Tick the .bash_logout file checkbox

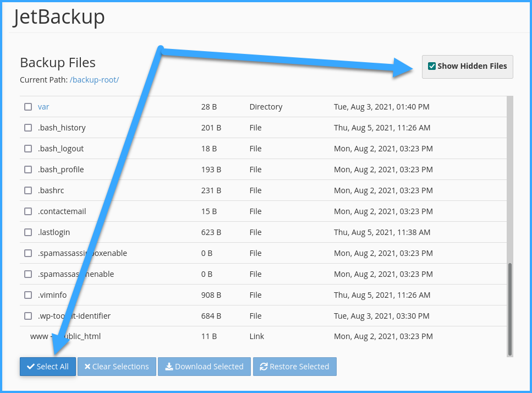coord(28,149)
